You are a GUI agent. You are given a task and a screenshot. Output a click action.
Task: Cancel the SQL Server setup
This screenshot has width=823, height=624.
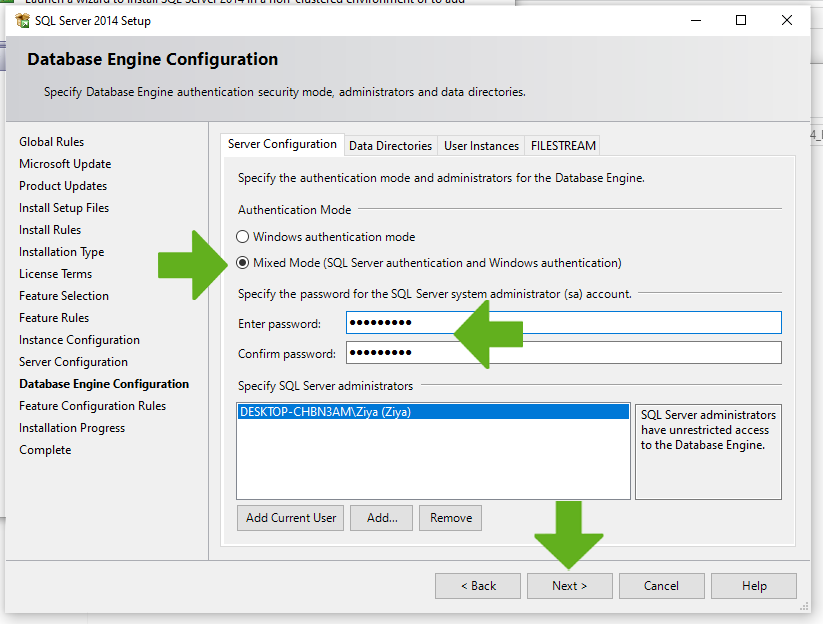pyautogui.click(x=661, y=586)
